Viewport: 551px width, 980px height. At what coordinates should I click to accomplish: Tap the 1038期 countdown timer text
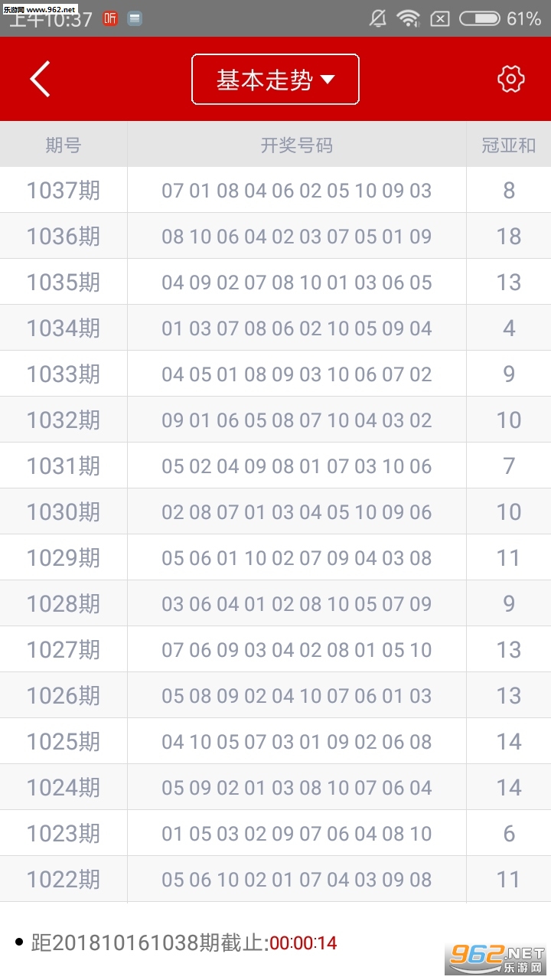[303, 943]
